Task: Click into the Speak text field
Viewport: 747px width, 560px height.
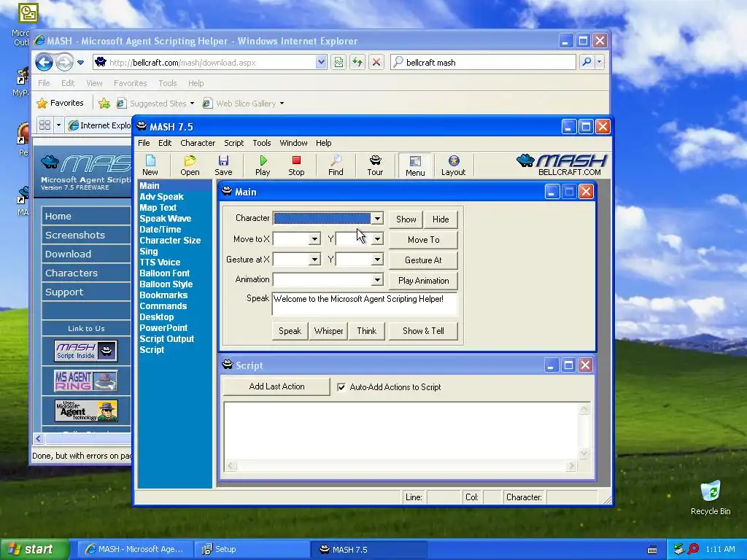Action: coord(365,304)
